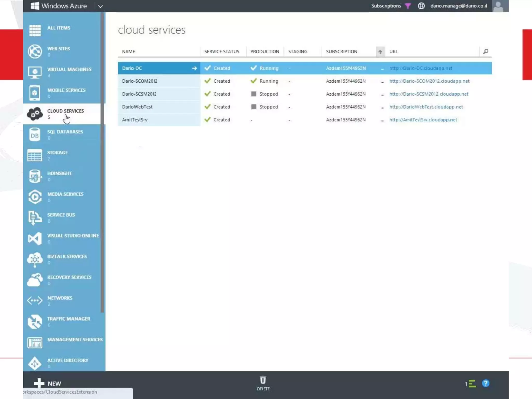Expand the Windows Azure dropdown chevron
The height and width of the screenshot is (399, 532).
[101, 6]
